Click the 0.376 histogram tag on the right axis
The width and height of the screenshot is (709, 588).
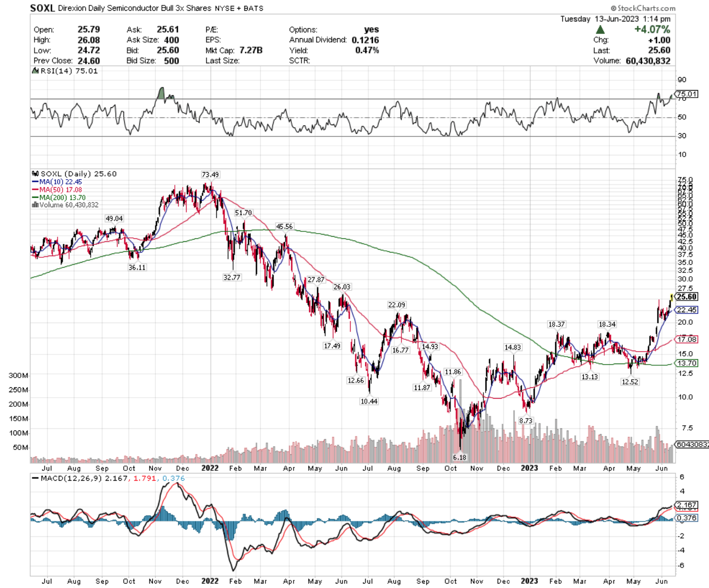point(686,518)
